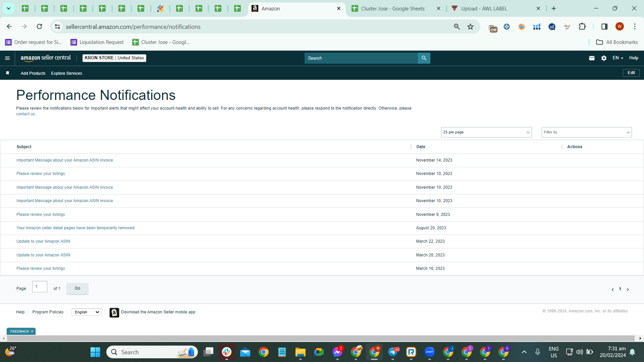Screen dimensions: 644x362
Task: Open the Order request for Si... bookmark
Action: click(x=34, y=42)
